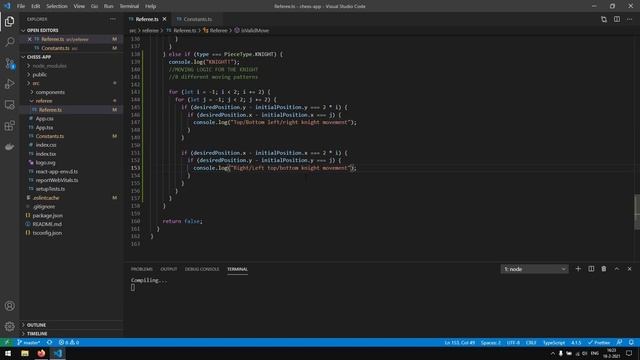Image resolution: width=640 pixels, height=360 pixels.
Task: Open the File menu
Action: 21,6
